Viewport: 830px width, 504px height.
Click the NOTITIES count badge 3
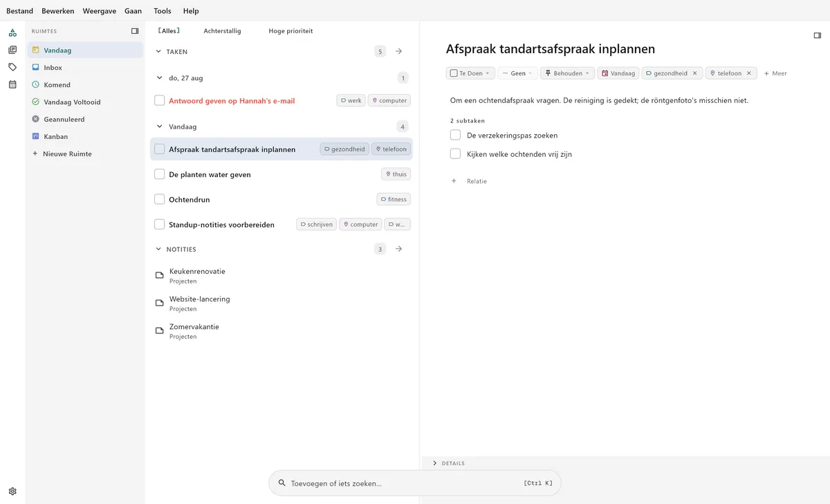380,249
